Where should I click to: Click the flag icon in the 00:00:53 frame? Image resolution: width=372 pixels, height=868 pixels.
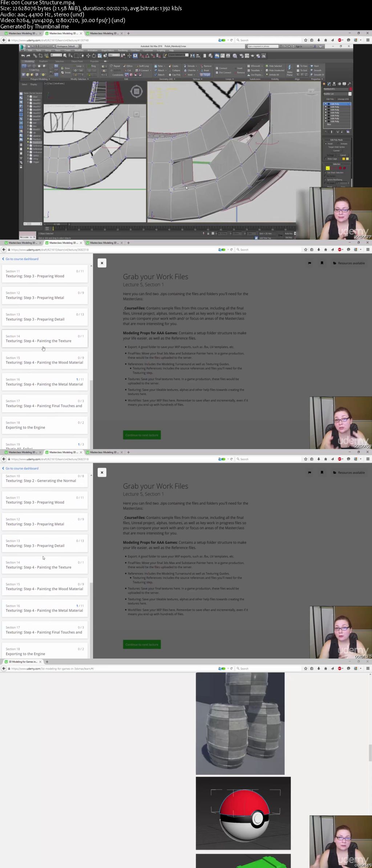click(x=310, y=263)
